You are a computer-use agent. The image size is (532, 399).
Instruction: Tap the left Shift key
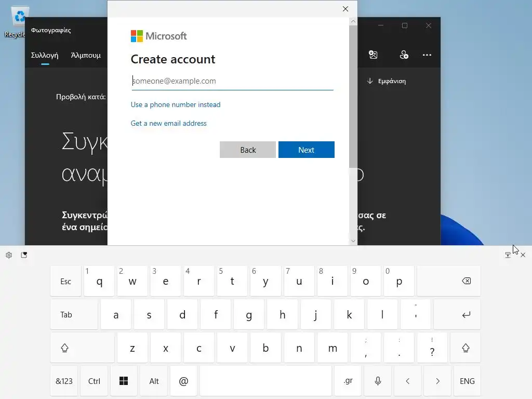[82, 348]
